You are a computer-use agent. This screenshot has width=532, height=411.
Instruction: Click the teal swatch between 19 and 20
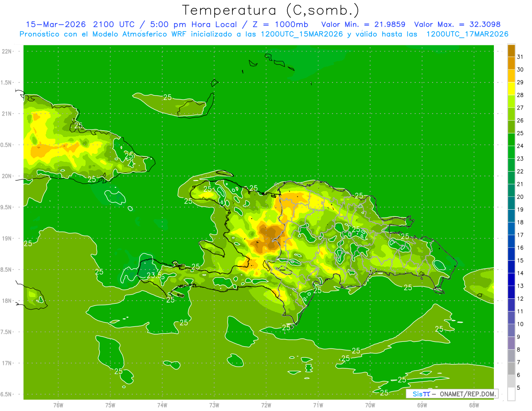click(x=511, y=204)
